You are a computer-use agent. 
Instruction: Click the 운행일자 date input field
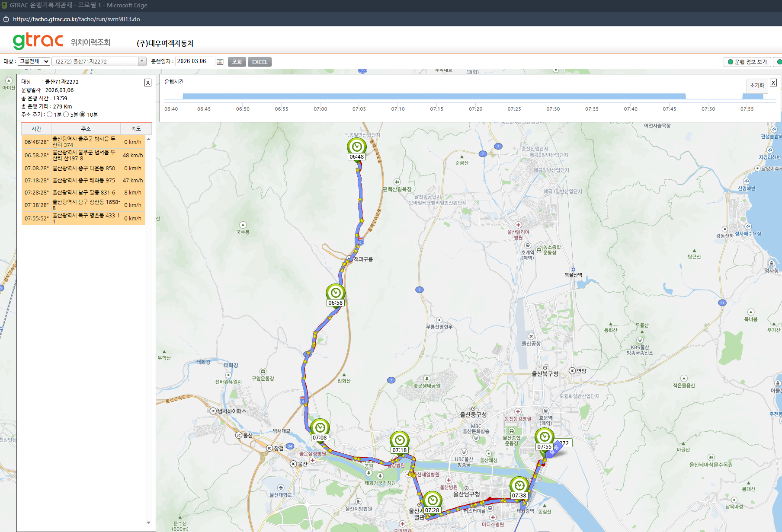(195, 61)
